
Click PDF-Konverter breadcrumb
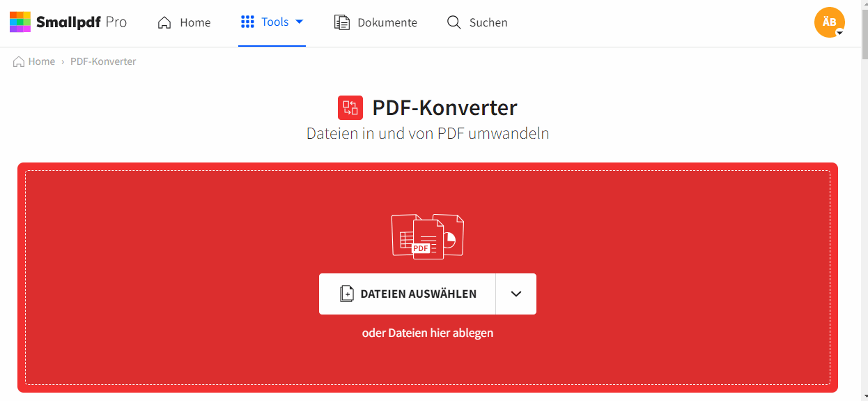coord(103,61)
